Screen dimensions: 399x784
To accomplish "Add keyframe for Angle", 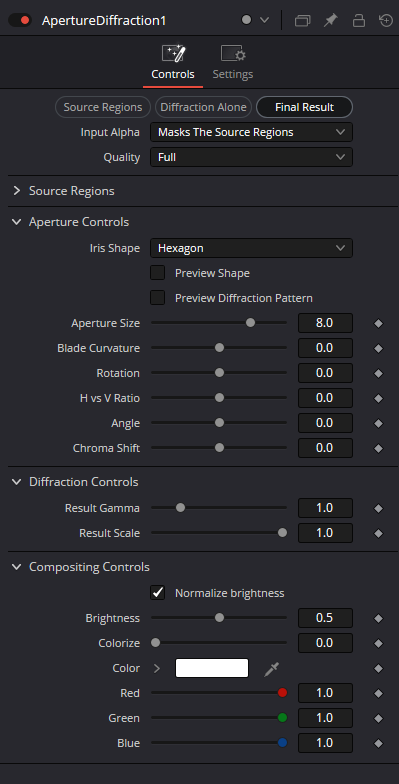I will (x=378, y=424).
